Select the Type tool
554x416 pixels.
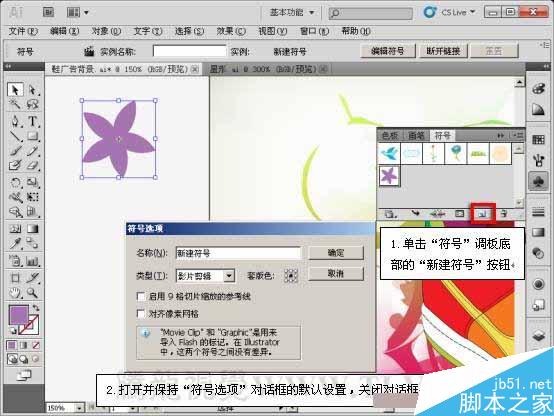(33, 121)
